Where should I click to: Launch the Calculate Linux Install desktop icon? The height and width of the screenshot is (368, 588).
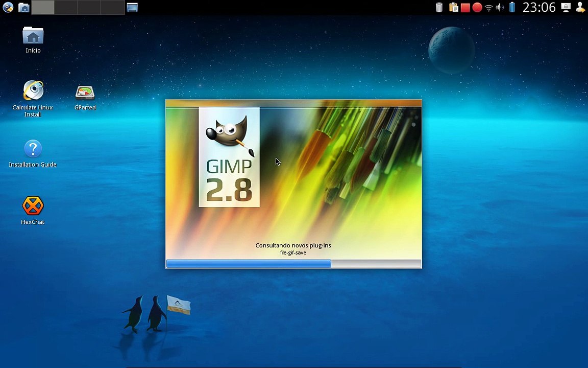pos(33,90)
